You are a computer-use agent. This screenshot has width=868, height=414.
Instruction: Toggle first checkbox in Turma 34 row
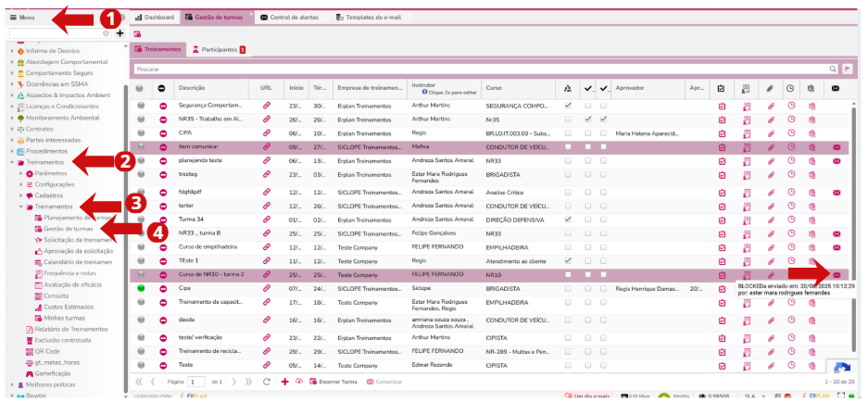click(x=568, y=219)
